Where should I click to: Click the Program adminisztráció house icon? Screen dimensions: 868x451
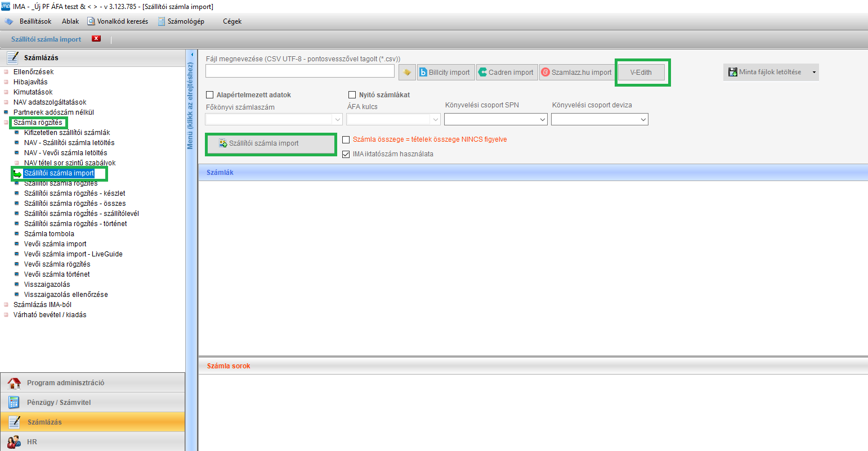[x=14, y=383]
